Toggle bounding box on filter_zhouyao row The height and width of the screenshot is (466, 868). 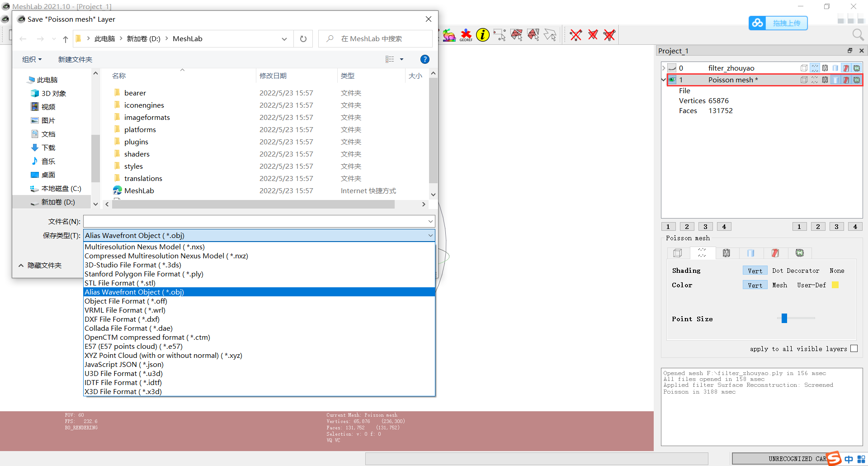click(804, 68)
